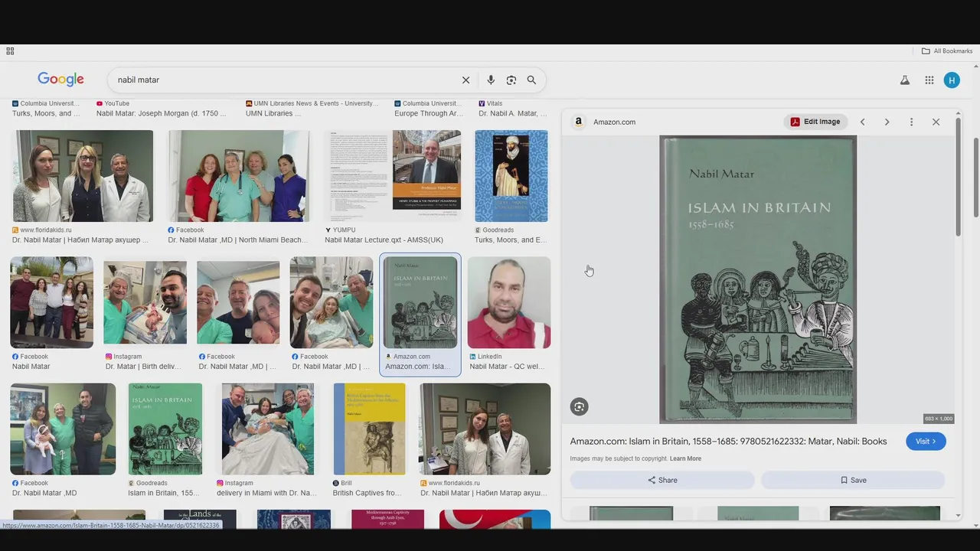Save the previewed image
The height and width of the screenshot is (551, 980).
(x=853, y=480)
